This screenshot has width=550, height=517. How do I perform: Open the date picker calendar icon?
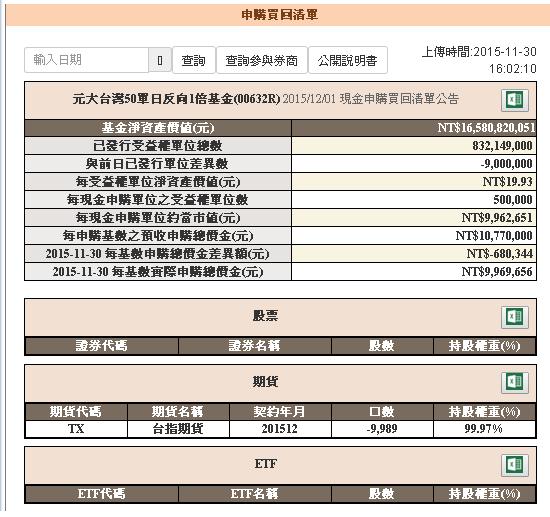[x=160, y=60]
